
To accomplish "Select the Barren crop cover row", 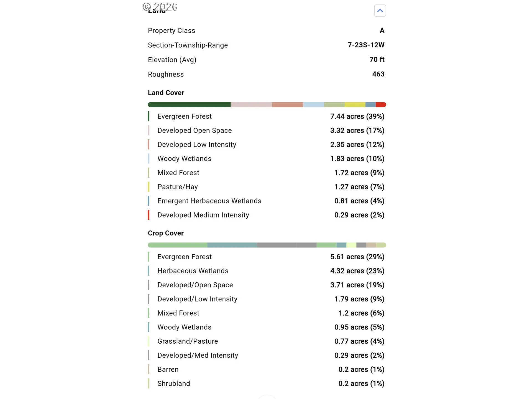I will point(266,370).
